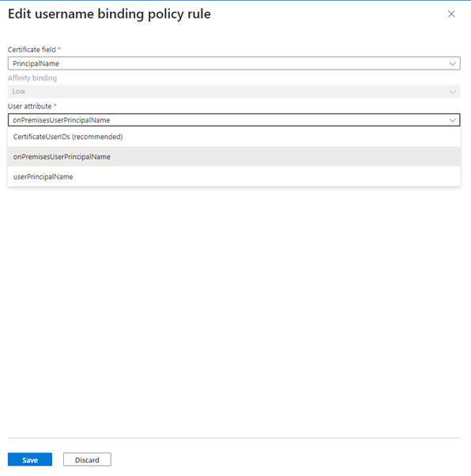
Task: Click the User attribute label
Action: coord(29,107)
